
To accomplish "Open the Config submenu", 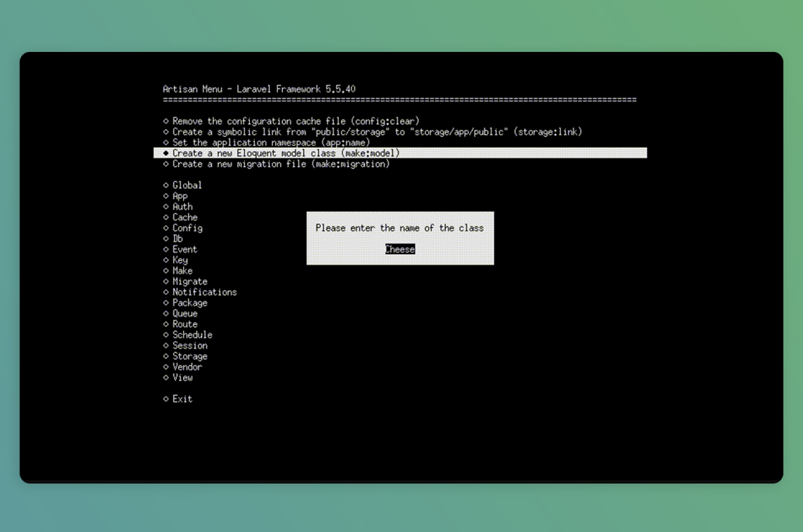I will coord(182,228).
